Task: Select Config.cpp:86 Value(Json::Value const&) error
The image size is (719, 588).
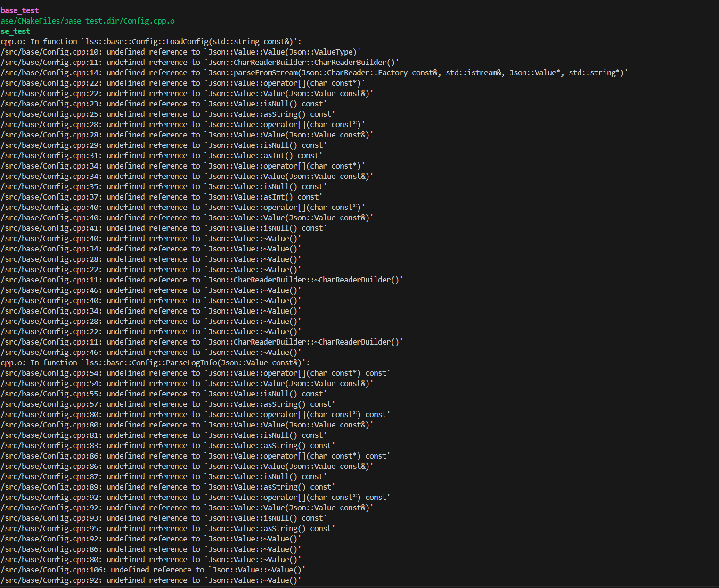Action: point(187,466)
